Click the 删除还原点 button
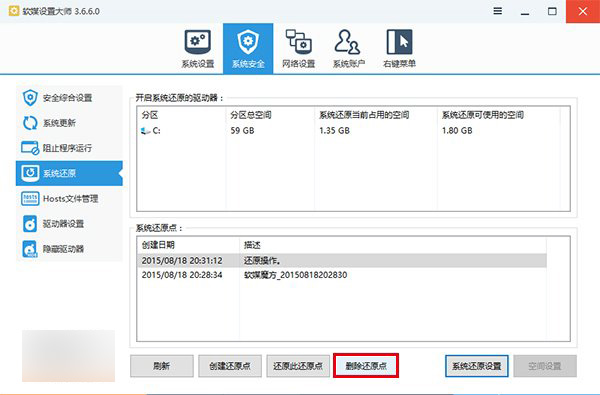Viewport: 600px width, 395px height. (366, 366)
